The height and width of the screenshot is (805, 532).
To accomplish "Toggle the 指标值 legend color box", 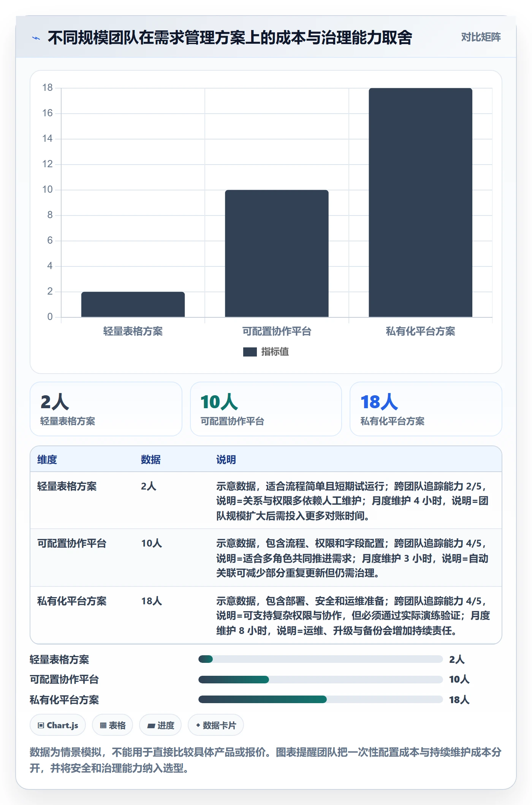I will click(x=250, y=352).
